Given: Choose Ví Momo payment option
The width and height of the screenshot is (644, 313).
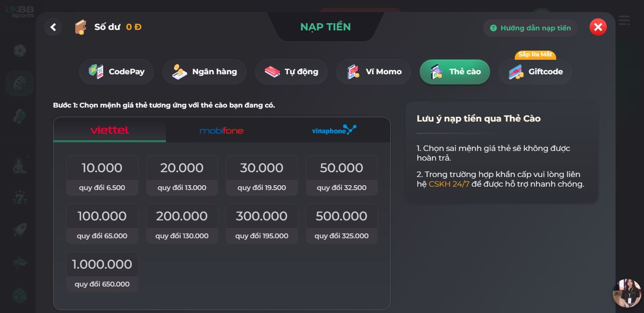Looking at the screenshot, I should pyautogui.click(x=373, y=72).
